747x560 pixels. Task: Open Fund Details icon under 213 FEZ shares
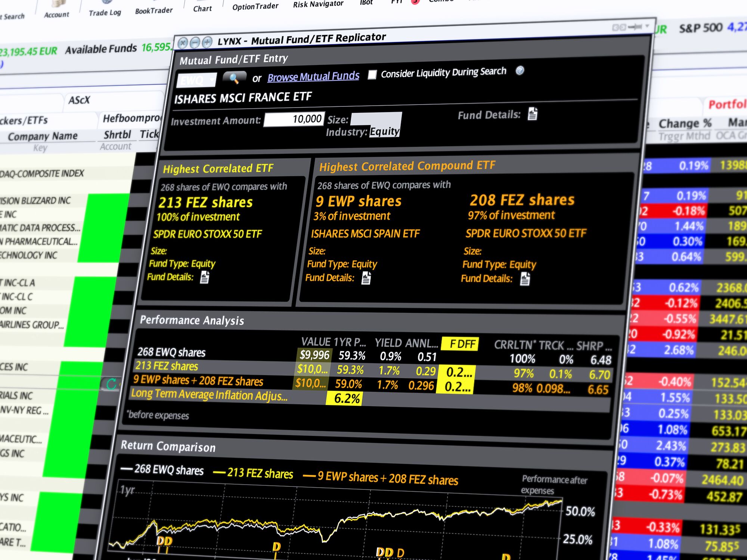205,277
